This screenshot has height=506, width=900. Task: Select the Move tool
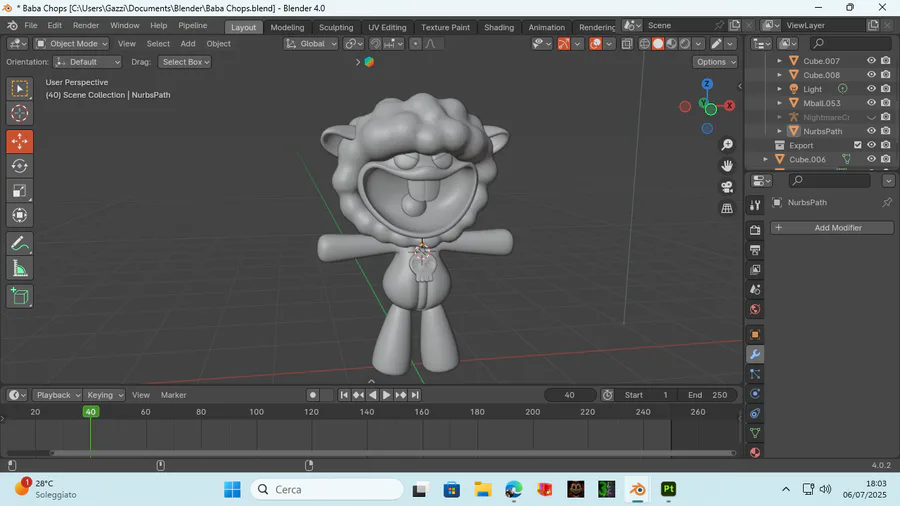pyautogui.click(x=20, y=141)
